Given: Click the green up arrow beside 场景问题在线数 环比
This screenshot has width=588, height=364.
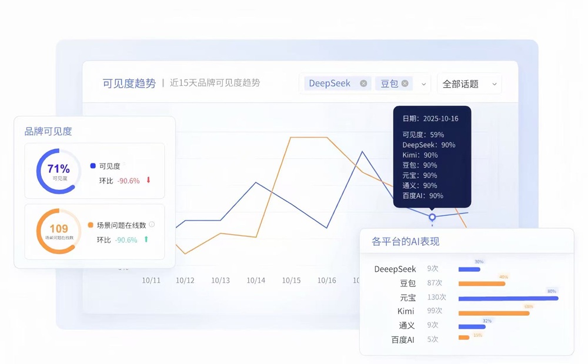Looking at the screenshot, I should tap(146, 239).
